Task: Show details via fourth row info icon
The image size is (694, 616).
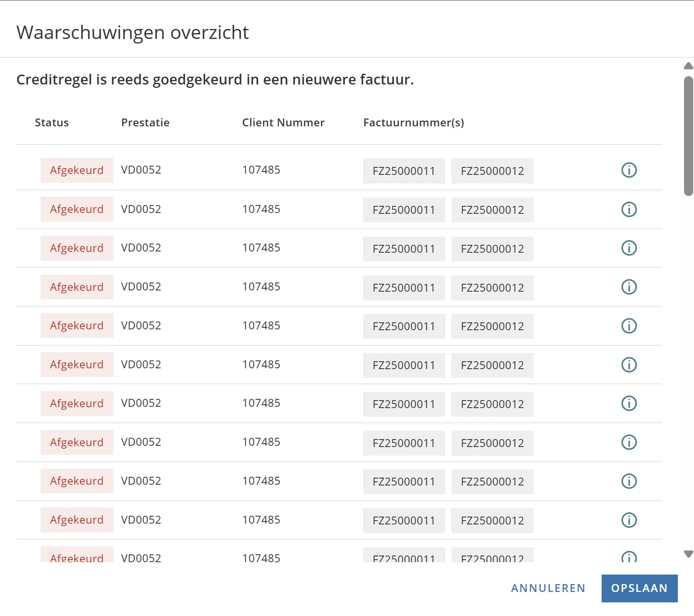Action: (629, 287)
